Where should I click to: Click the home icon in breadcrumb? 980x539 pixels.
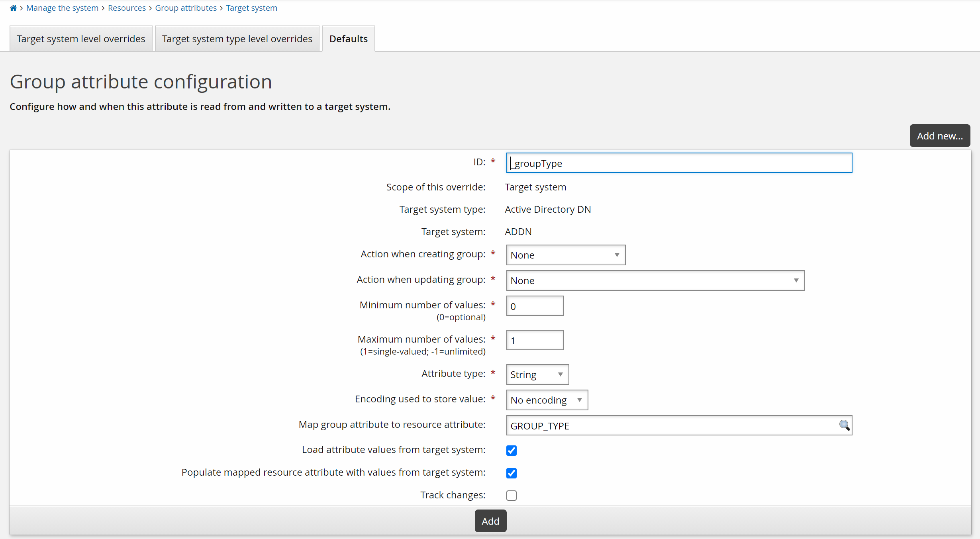[13, 8]
